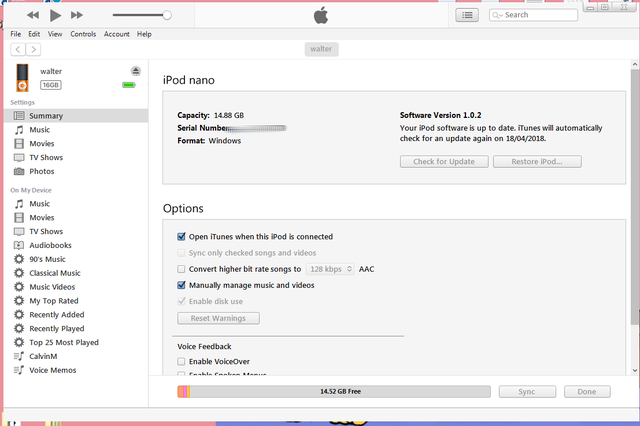Click Recently Added gear icon

click(x=19, y=315)
